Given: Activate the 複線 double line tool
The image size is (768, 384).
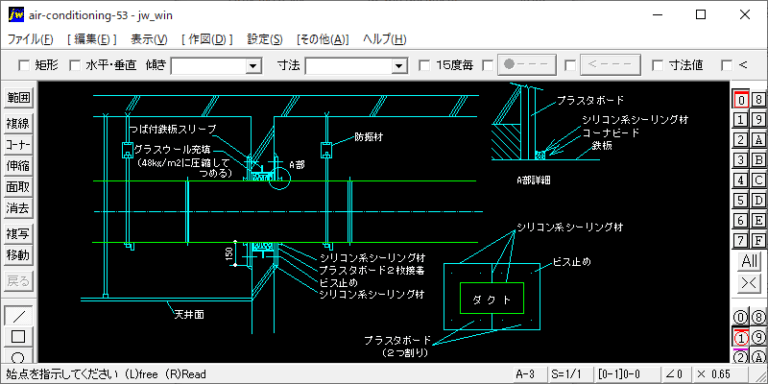Looking at the screenshot, I should click(18, 123).
